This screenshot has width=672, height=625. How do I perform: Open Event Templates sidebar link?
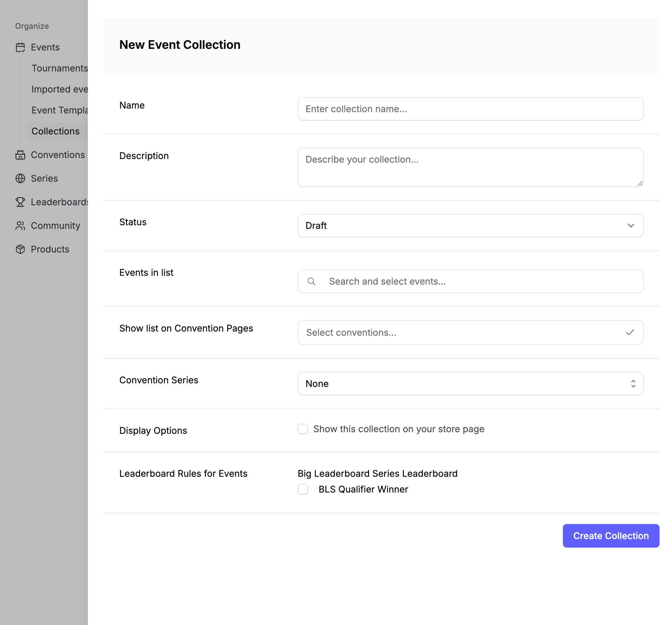point(59,110)
